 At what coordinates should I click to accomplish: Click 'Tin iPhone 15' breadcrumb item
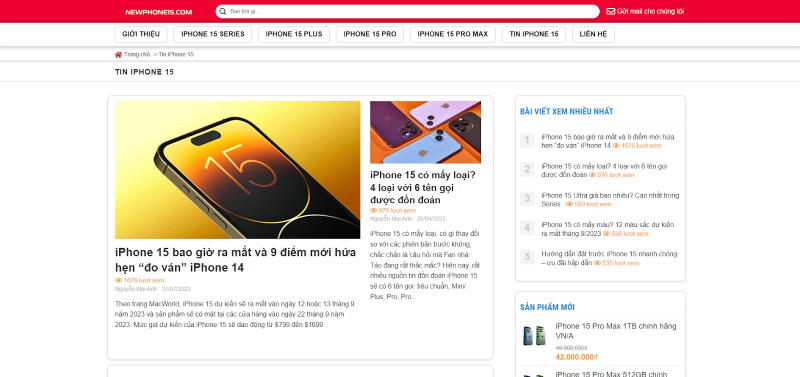176,55
